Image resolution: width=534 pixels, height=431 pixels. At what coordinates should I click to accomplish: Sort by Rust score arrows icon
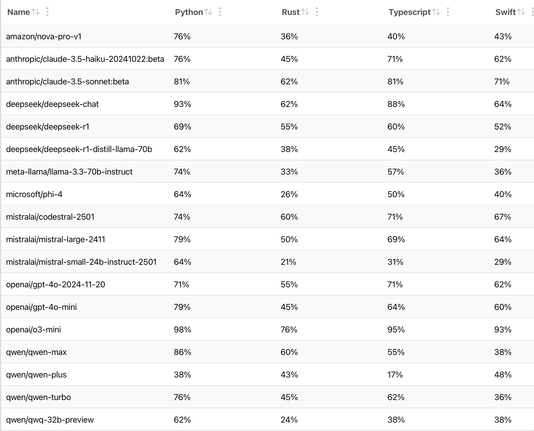pyautogui.click(x=305, y=12)
